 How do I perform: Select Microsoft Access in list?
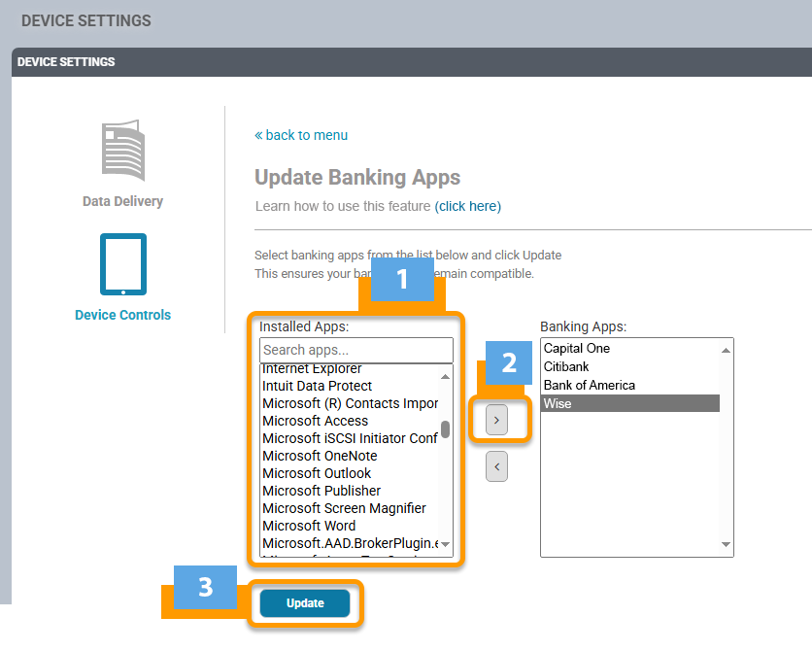[350, 421]
